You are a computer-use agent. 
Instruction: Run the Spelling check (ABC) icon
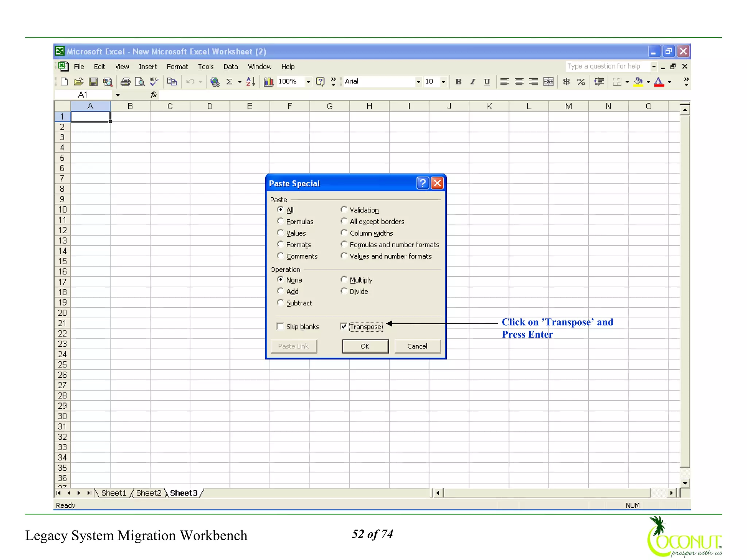point(154,82)
